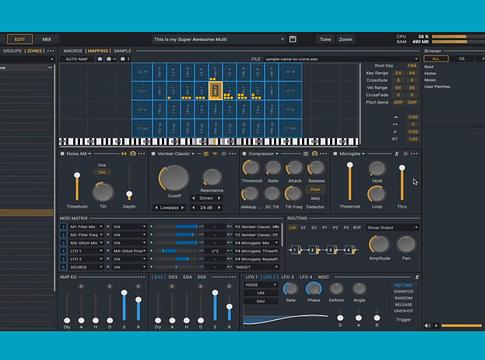
Task: Select the ALL filter in Browser
Action: click(x=436, y=59)
